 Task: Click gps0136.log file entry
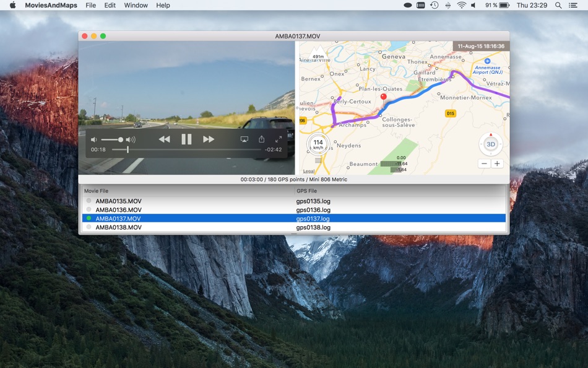click(313, 210)
